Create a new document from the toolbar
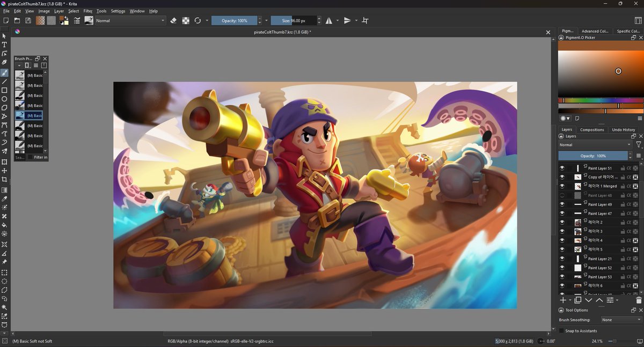 click(x=5, y=20)
